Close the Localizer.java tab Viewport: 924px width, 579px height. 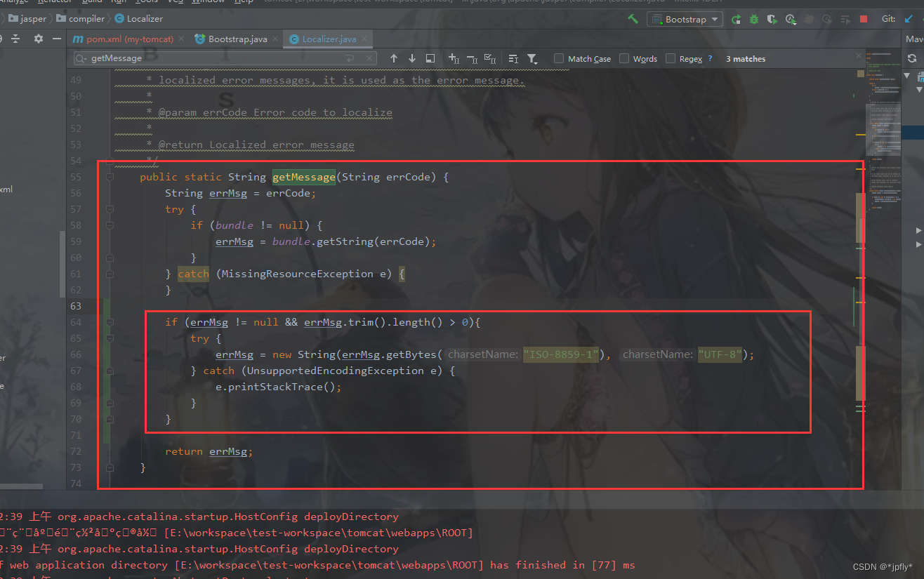click(x=364, y=39)
